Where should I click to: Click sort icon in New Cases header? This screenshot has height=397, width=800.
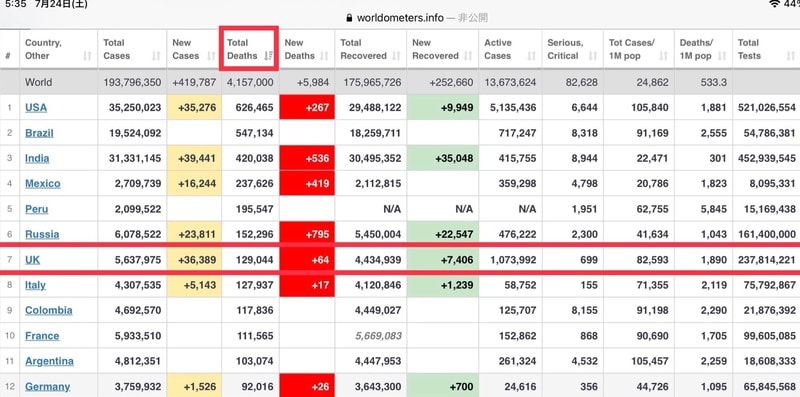point(211,56)
